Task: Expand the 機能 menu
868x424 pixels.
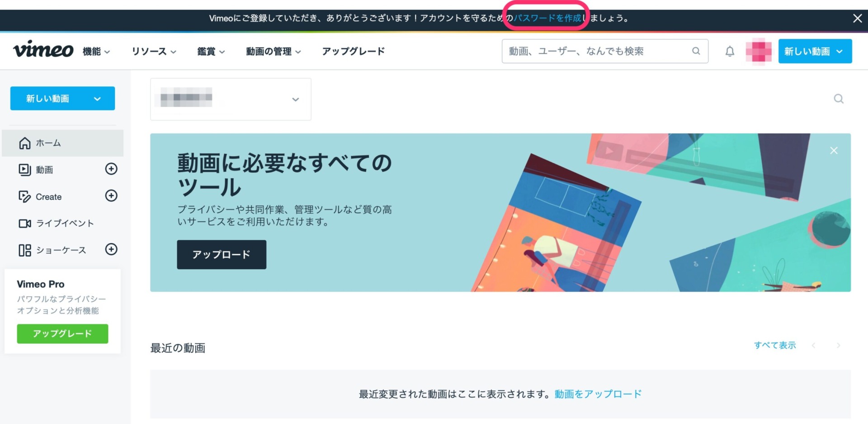Action: (96, 52)
